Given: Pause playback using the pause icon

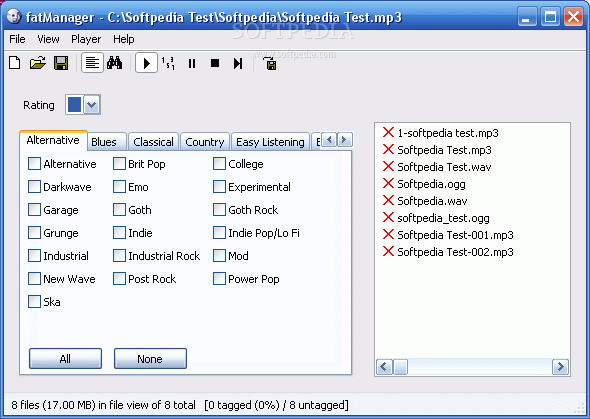Looking at the screenshot, I should 192,63.
